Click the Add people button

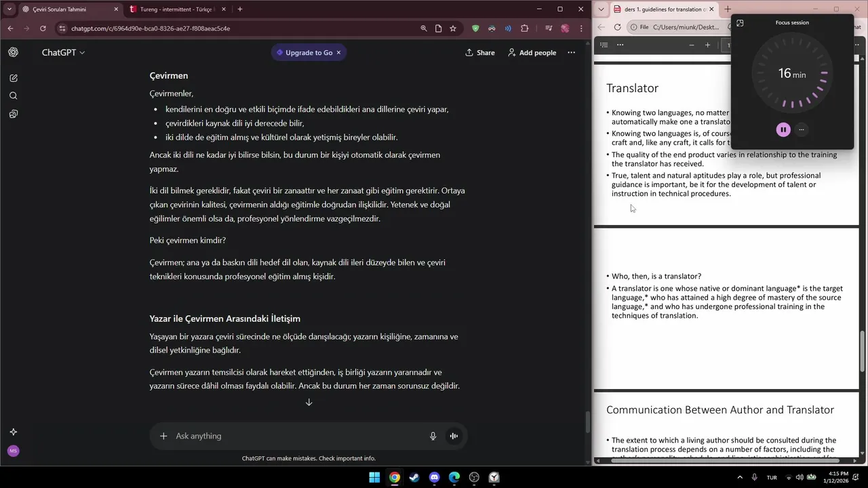coord(532,52)
